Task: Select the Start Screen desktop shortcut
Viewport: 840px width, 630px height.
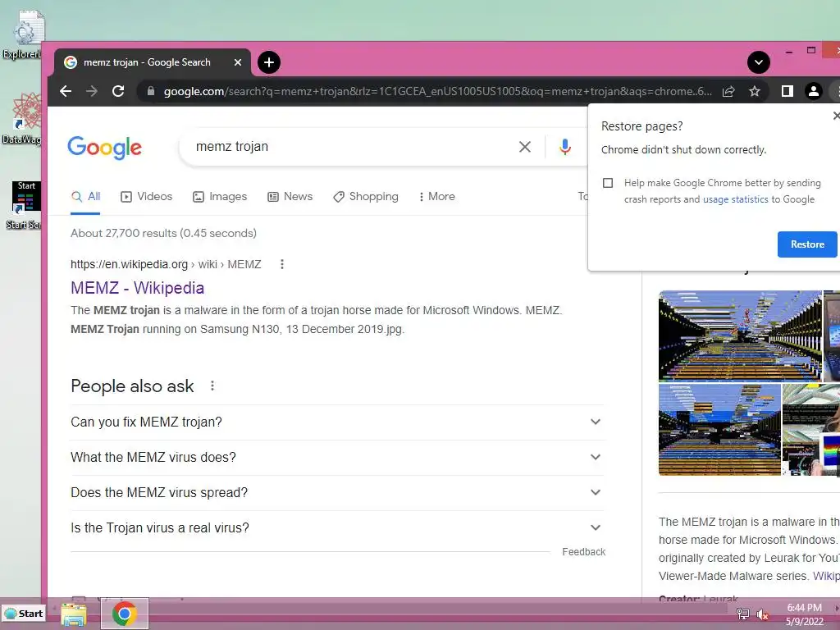Action: click(22, 206)
